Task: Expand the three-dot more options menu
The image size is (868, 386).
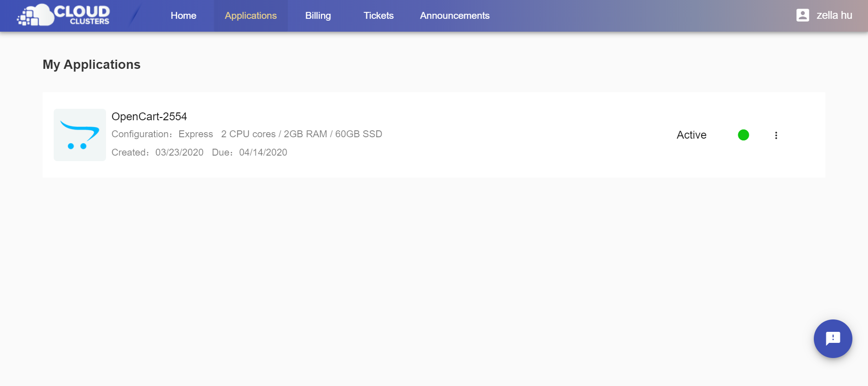Action: coord(776,135)
